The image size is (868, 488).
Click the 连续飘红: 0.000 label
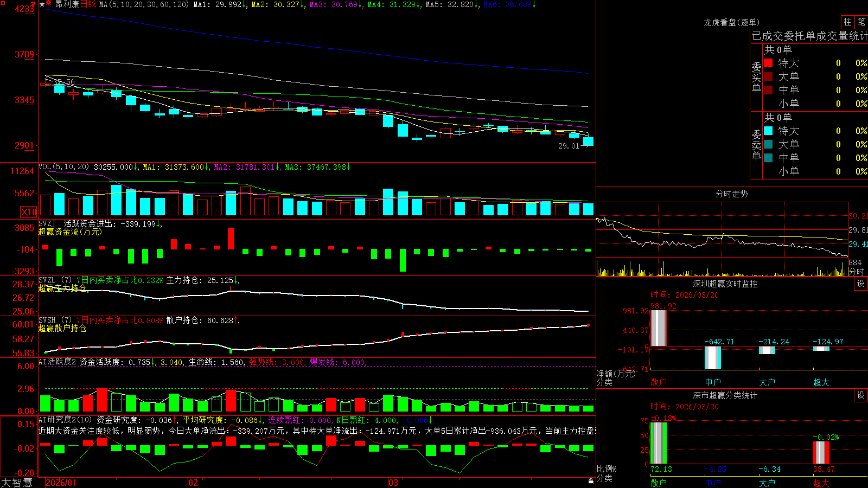(301, 420)
